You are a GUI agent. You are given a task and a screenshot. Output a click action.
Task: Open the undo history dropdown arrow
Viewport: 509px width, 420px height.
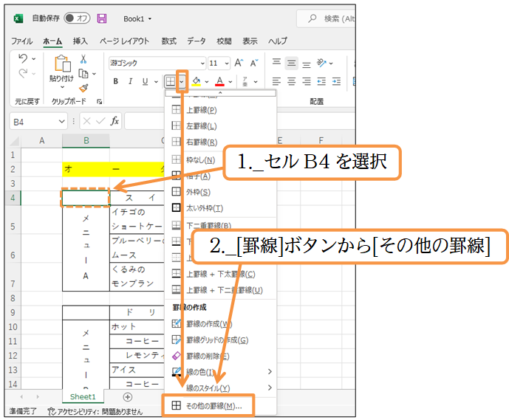tap(33, 59)
